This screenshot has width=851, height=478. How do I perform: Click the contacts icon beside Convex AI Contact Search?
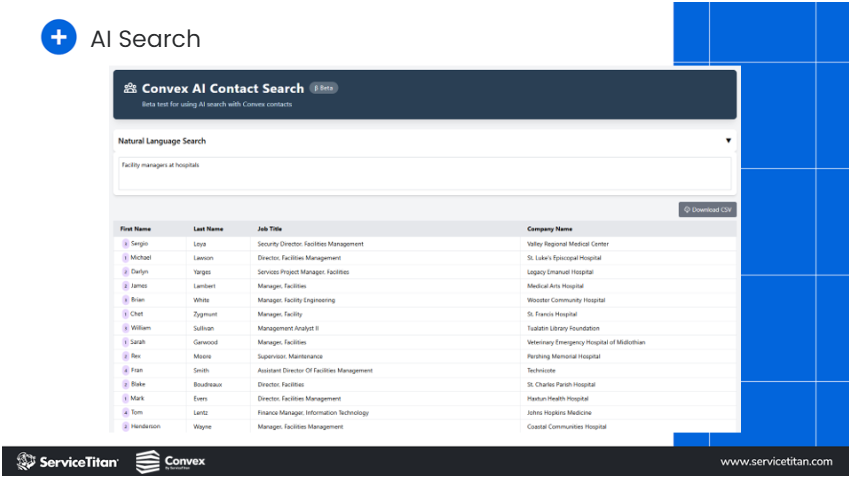(130, 88)
